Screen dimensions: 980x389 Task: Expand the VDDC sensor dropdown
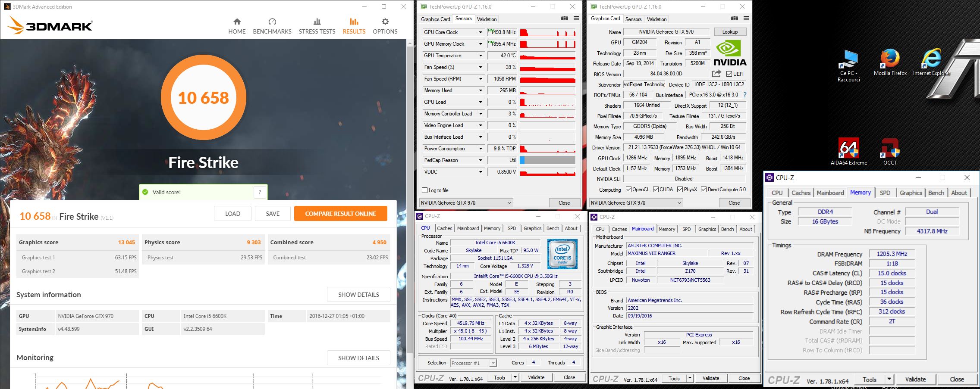coord(481,172)
